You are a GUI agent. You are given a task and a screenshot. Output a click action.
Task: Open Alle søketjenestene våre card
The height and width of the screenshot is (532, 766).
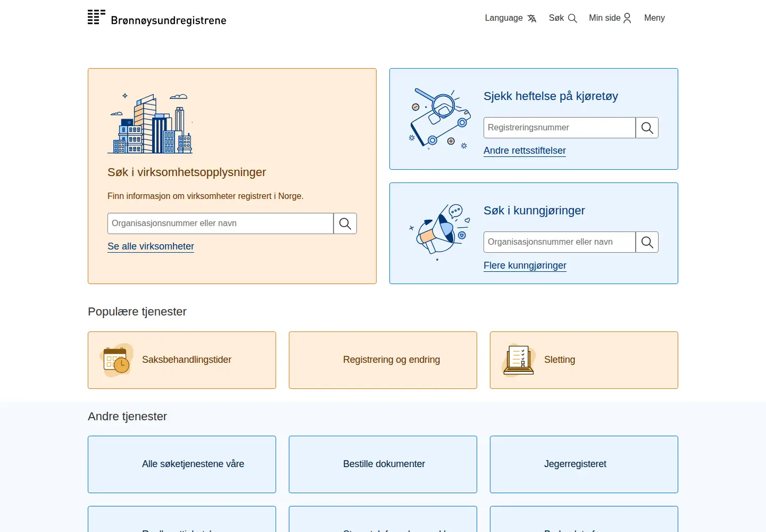pos(182,464)
